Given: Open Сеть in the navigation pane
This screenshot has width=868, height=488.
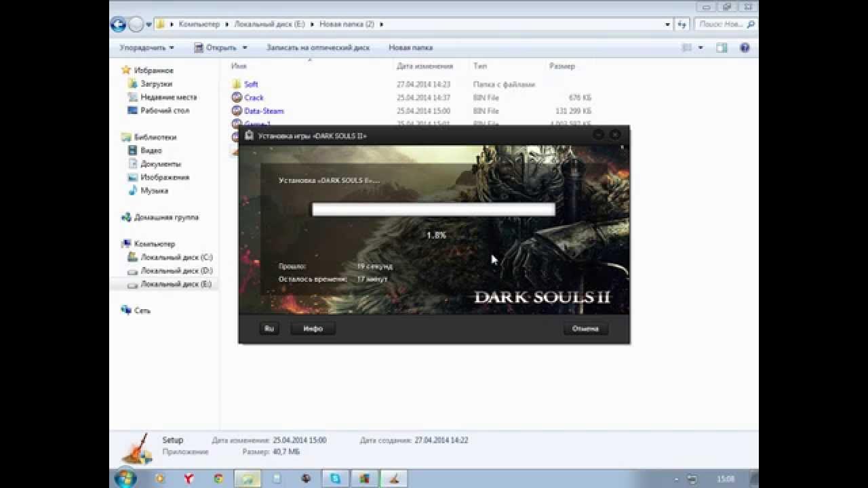Looking at the screenshot, I should pyautogui.click(x=136, y=310).
